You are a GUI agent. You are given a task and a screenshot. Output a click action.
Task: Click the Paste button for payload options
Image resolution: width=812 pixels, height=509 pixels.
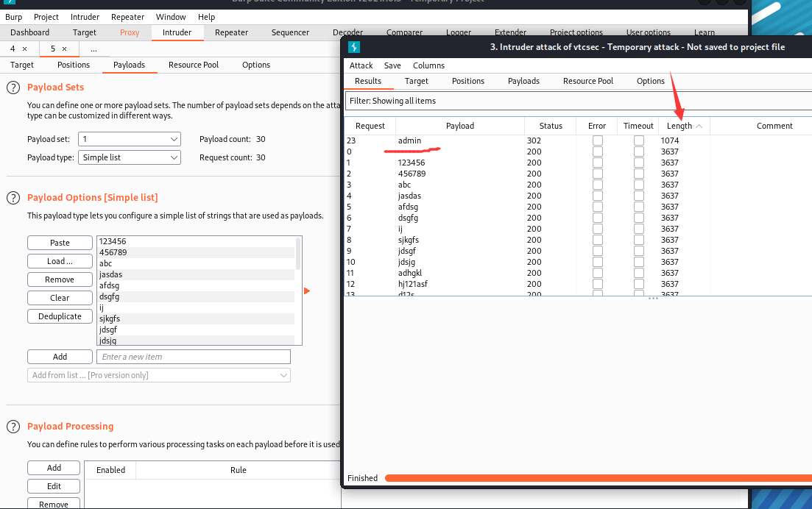(60, 243)
